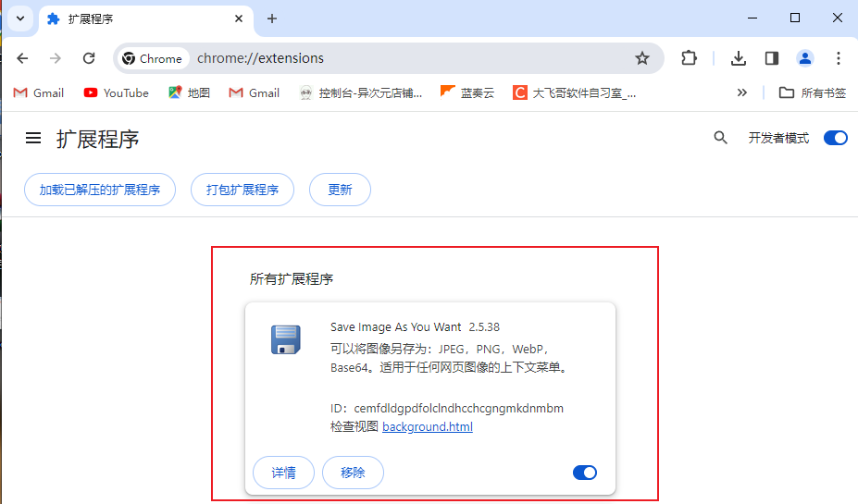Viewport: 858px width, 504px height.
Task: Reload the extensions page
Action: click(89, 58)
